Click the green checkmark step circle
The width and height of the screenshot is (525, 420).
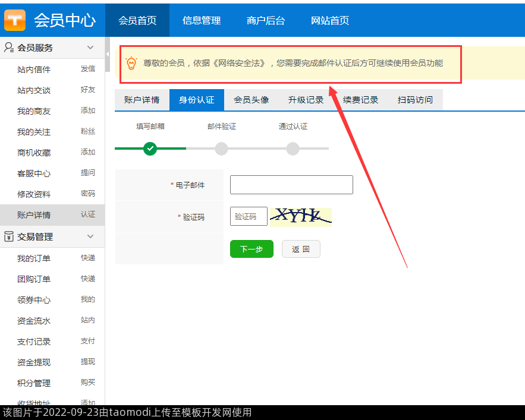pos(150,148)
